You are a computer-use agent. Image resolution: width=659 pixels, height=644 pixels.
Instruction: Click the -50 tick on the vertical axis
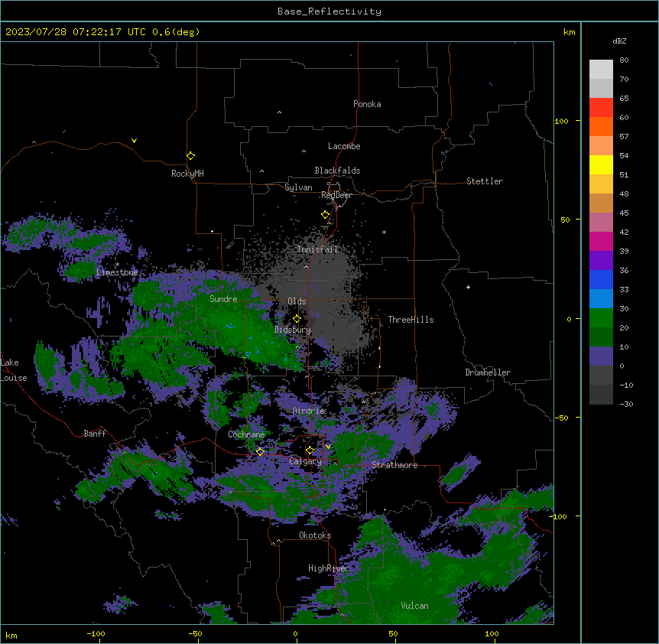pos(561,418)
